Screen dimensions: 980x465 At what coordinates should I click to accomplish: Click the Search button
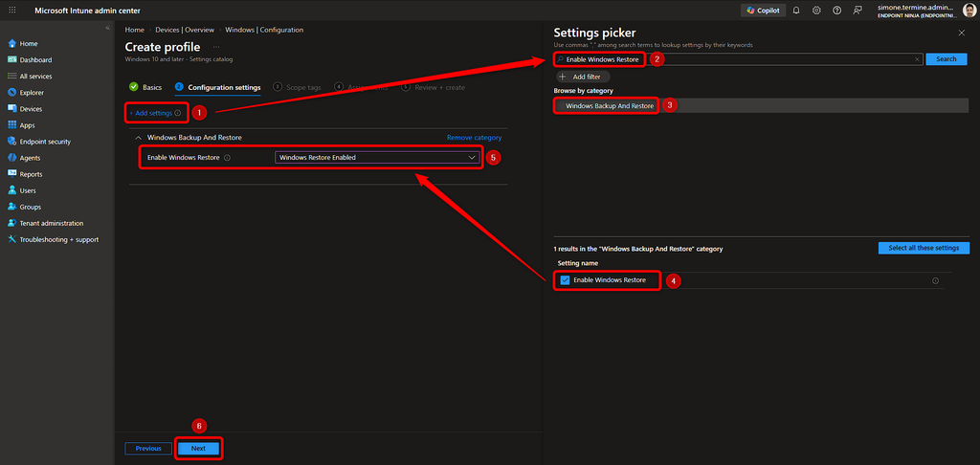click(x=947, y=58)
